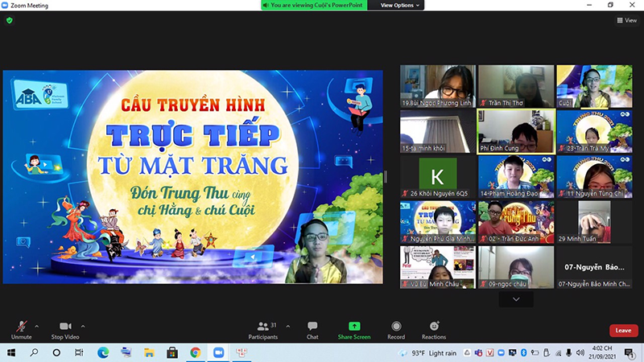Start recording with Record button
The width and height of the screenshot is (644, 362).
396,330
